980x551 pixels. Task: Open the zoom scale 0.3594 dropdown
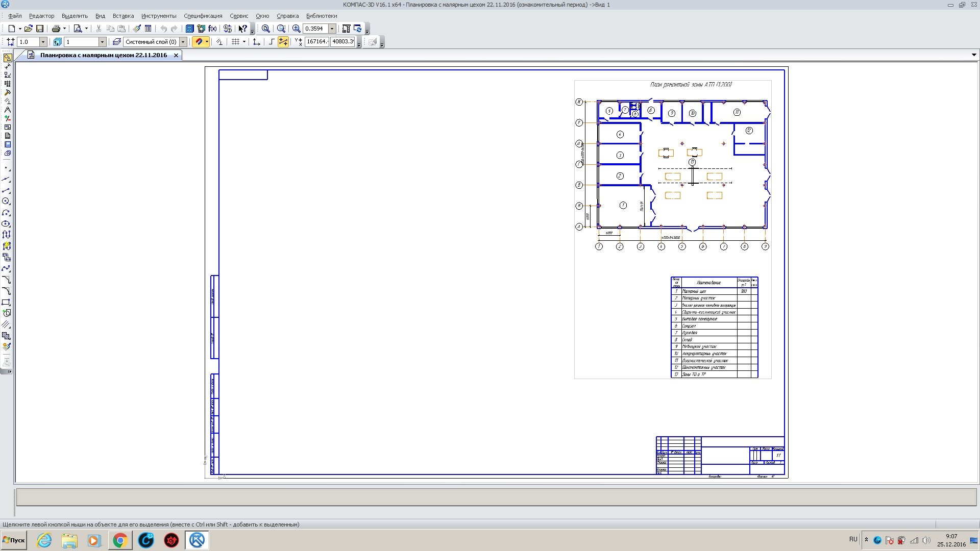coord(332,29)
